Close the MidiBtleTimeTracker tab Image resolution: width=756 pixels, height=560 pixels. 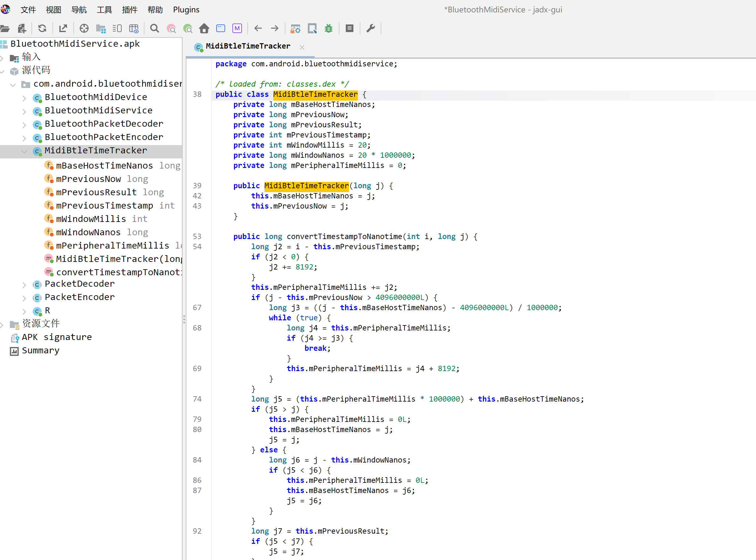click(x=302, y=47)
